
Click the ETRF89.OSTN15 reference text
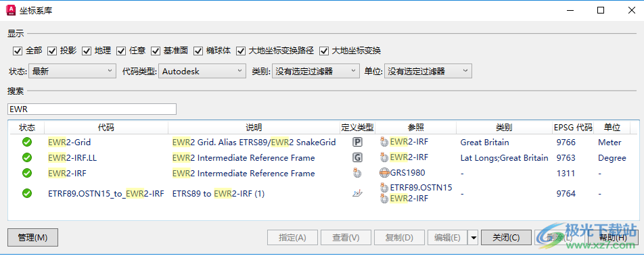point(421,188)
